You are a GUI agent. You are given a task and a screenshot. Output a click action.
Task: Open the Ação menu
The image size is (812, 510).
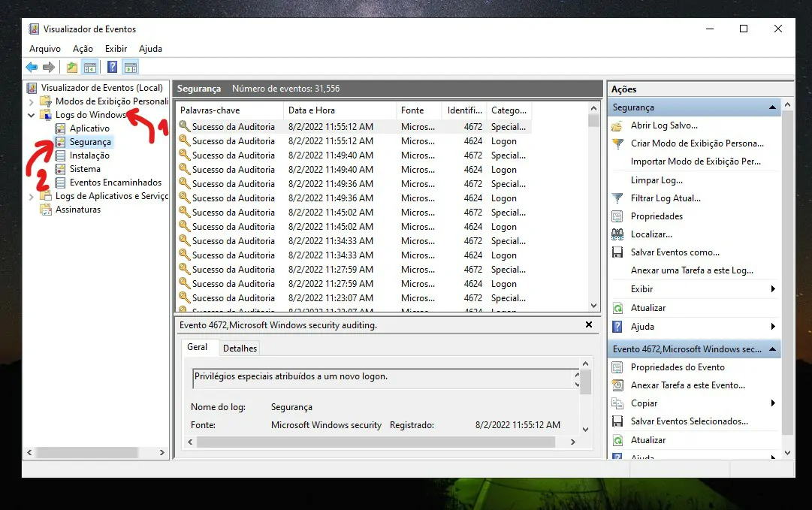coord(83,49)
